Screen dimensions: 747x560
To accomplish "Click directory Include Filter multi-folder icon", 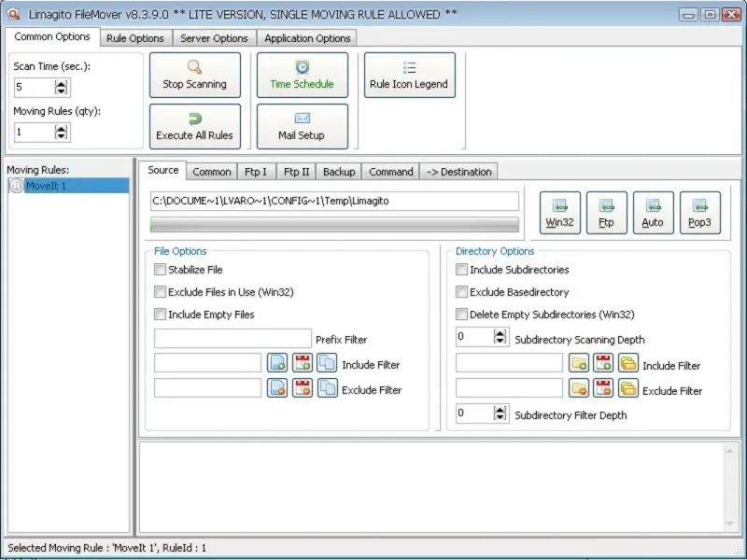I will pos(628,363).
